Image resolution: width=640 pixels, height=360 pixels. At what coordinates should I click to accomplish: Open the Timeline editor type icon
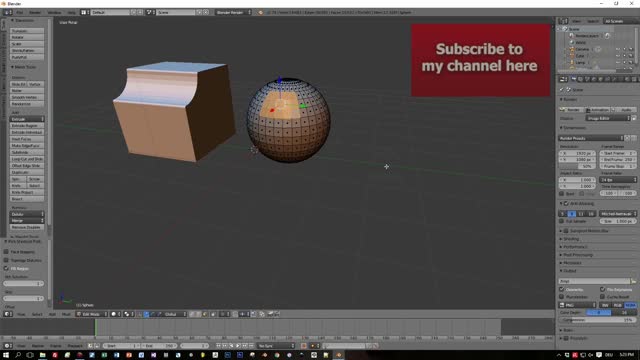tap(7, 346)
